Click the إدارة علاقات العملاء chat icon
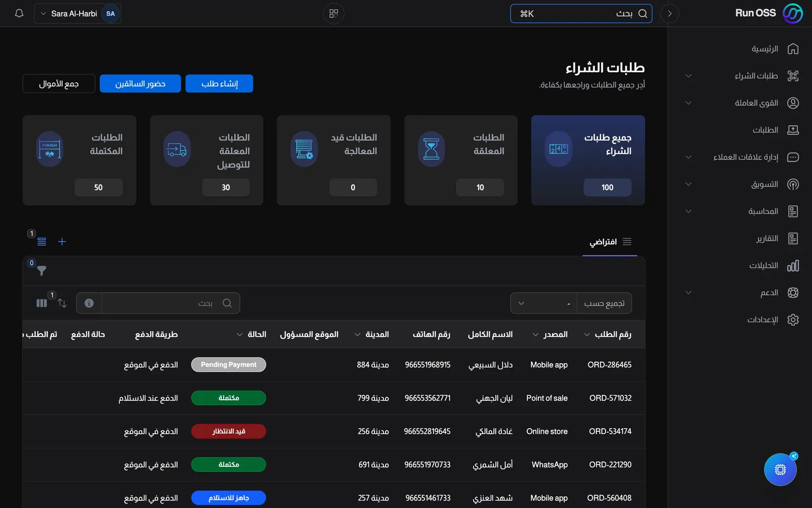 [x=793, y=157]
